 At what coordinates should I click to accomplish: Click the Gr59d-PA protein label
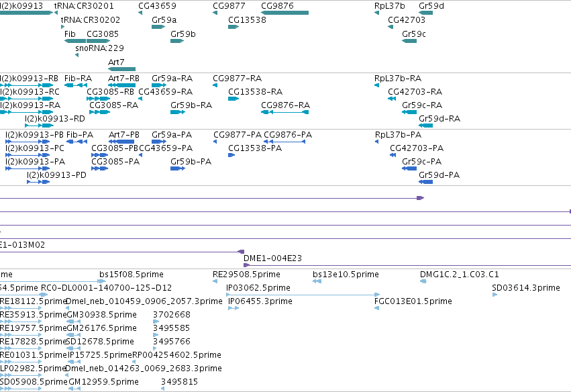coord(439,175)
